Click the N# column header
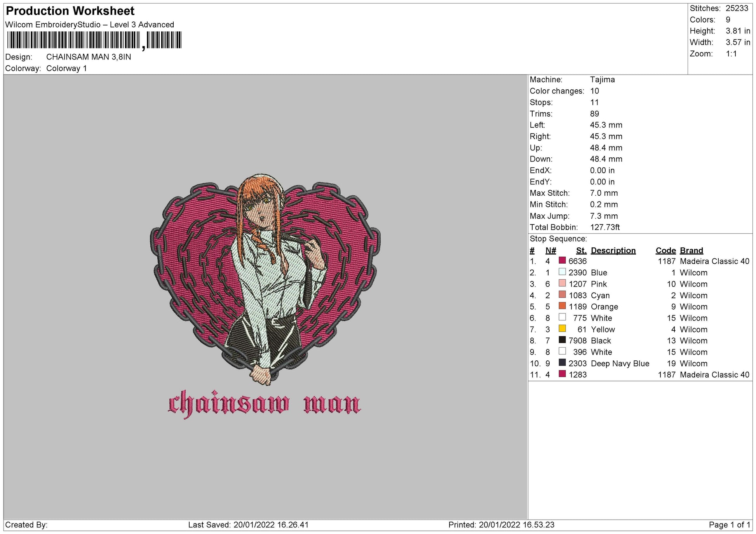Screen dimensions: 756x534 (x=550, y=250)
